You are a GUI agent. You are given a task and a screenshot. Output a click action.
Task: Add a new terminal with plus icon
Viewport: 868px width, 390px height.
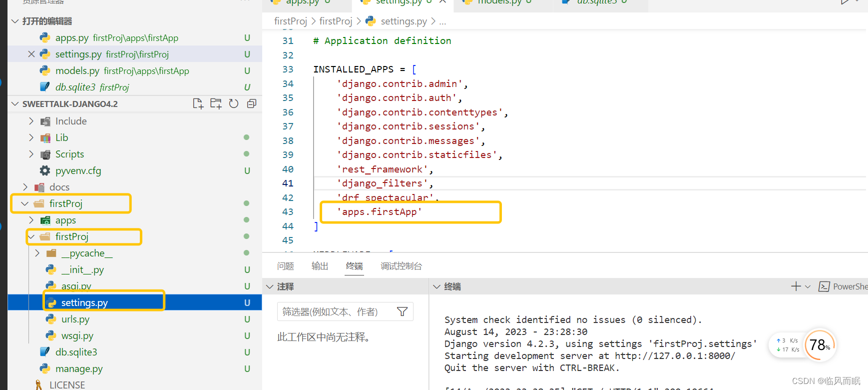point(796,286)
